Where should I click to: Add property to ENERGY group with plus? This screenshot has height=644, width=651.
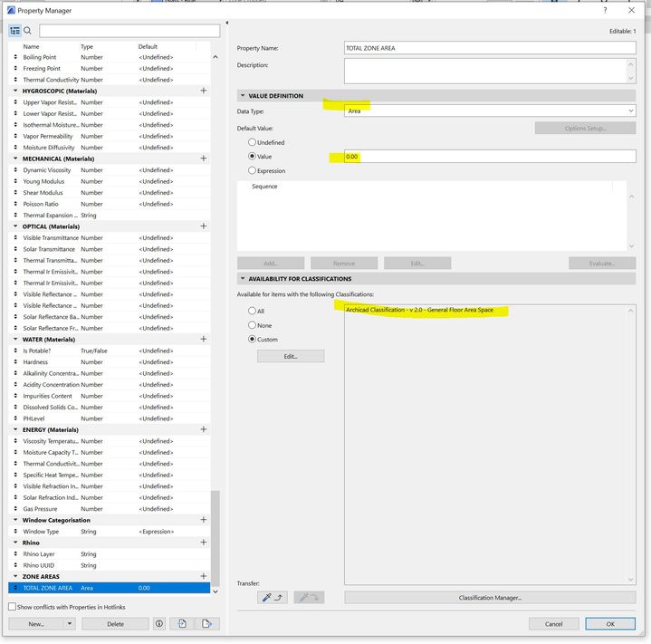coord(204,429)
